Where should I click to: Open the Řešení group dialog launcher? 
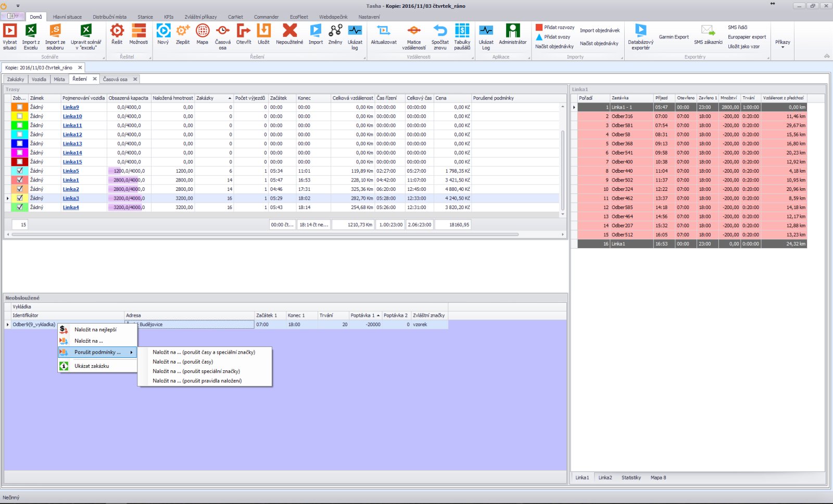[x=364, y=58]
